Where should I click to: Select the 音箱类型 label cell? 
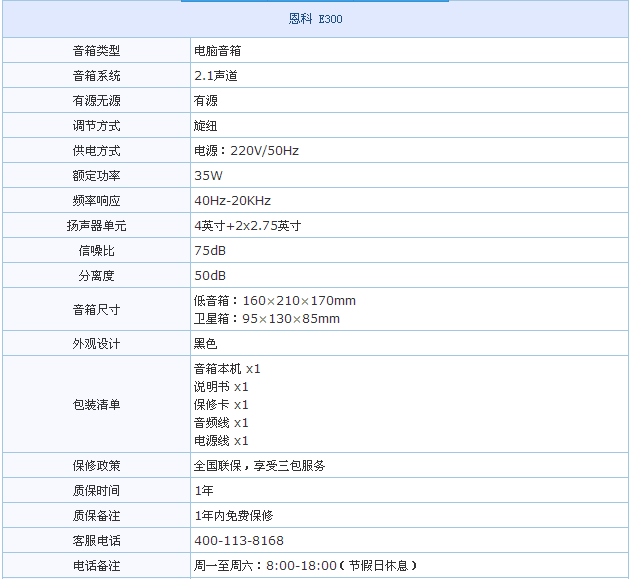point(96,51)
